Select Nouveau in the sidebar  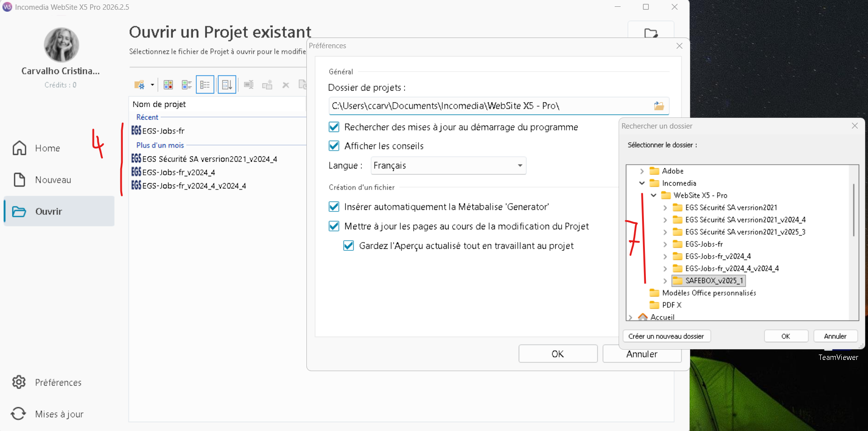coord(59,180)
